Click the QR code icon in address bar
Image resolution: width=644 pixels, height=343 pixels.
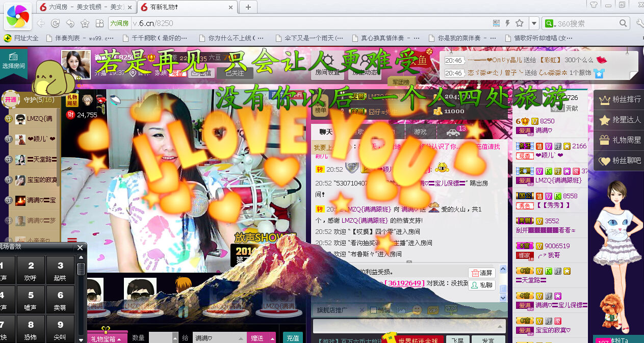pyautogui.click(x=496, y=23)
